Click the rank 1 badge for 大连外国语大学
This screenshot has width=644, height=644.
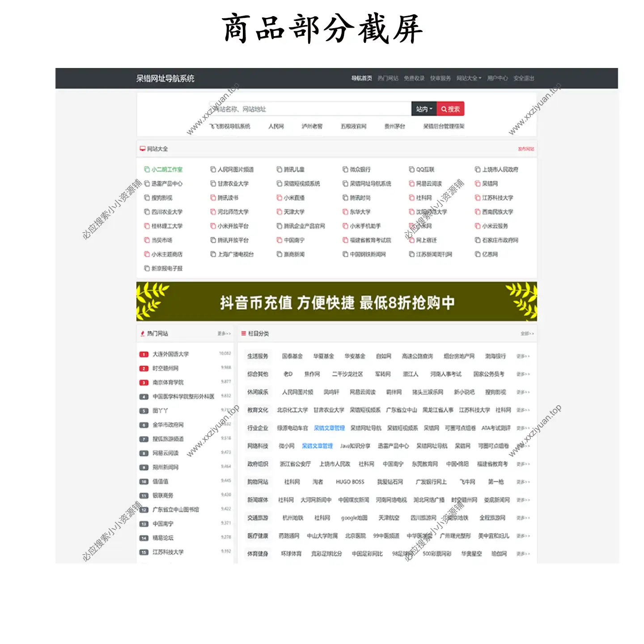144,354
